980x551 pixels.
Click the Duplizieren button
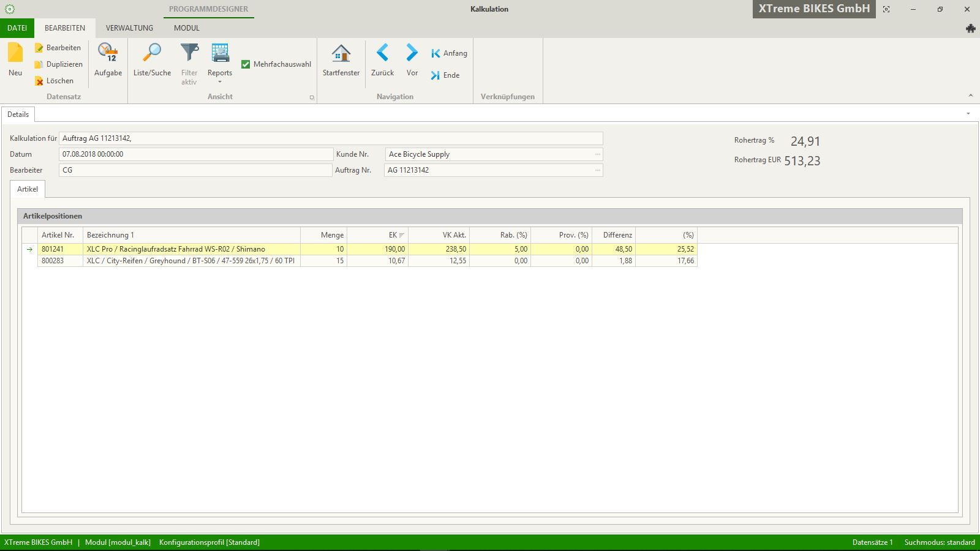[58, 64]
